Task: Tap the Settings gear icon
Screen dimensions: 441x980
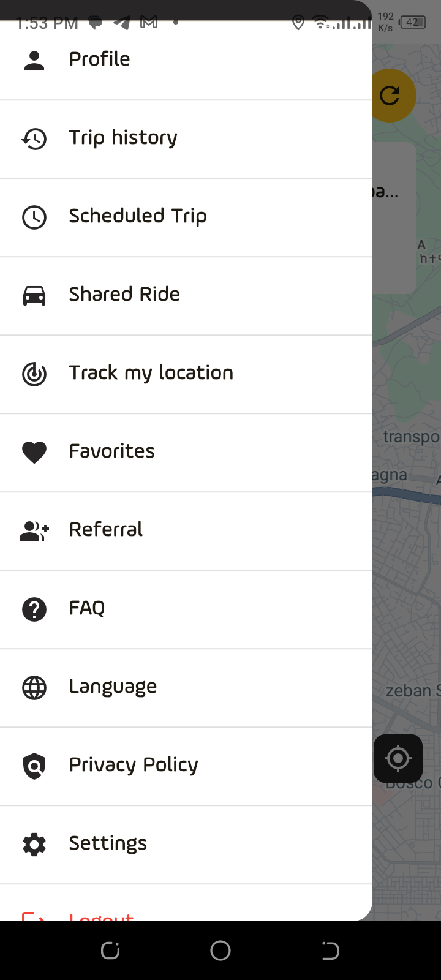Action: pyautogui.click(x=34, y=844)
